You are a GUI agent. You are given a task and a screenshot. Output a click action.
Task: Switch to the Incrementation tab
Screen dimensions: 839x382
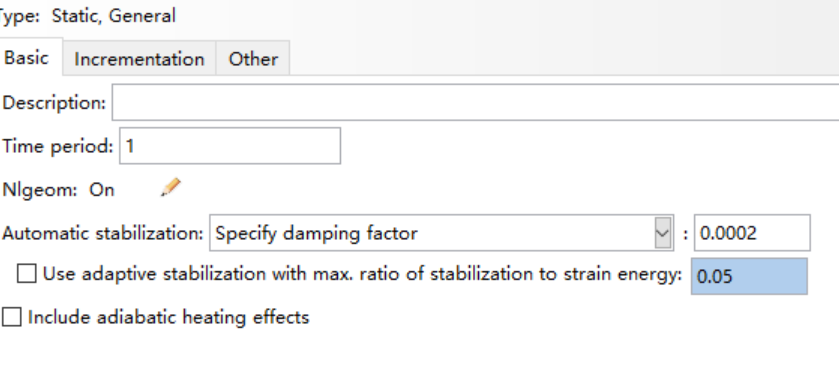click(139, 58)
